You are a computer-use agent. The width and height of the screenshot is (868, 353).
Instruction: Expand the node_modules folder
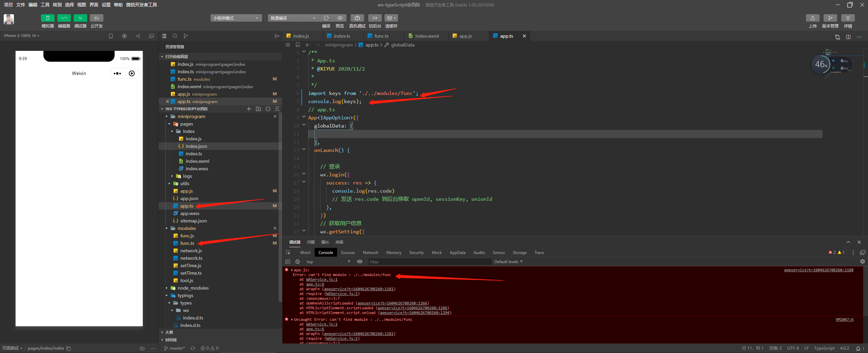coord(167,288)
